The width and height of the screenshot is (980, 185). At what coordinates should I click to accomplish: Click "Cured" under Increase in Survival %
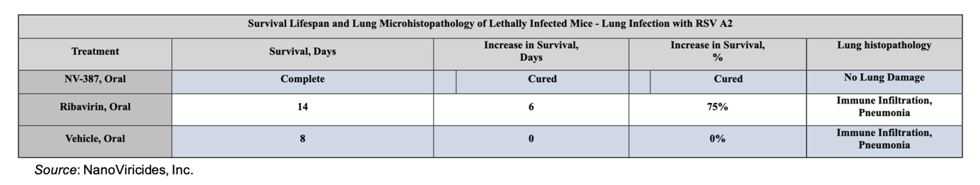(728, 79)
